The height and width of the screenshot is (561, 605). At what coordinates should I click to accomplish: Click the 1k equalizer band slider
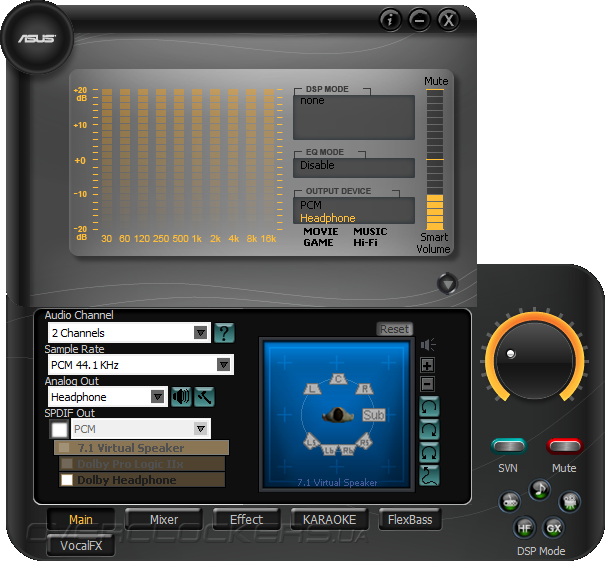pos(197,160)
